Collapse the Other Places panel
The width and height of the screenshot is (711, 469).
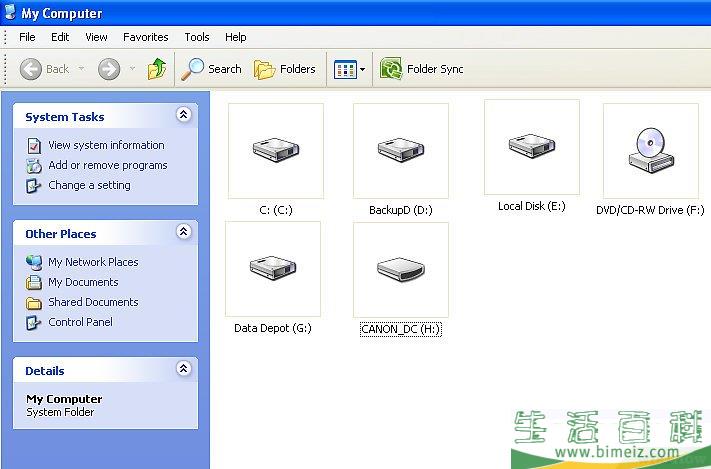click(x=183, y=233)
